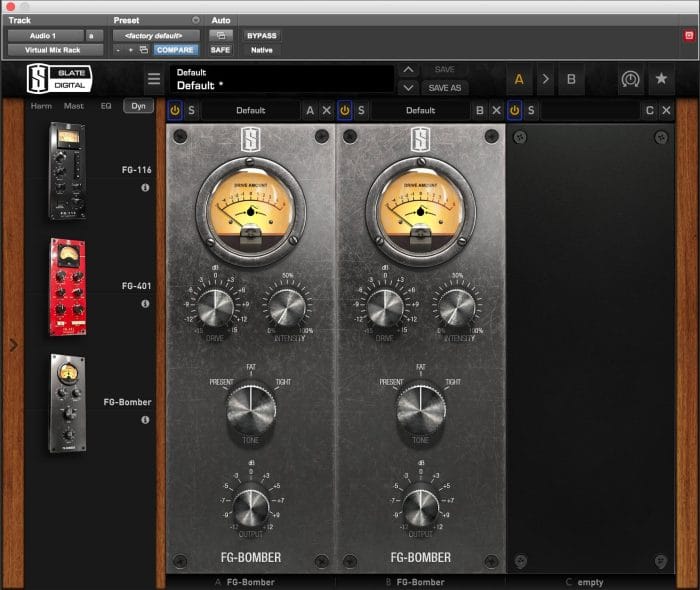
Task: Show info for the FG-401 module
Action: (145, 304)
